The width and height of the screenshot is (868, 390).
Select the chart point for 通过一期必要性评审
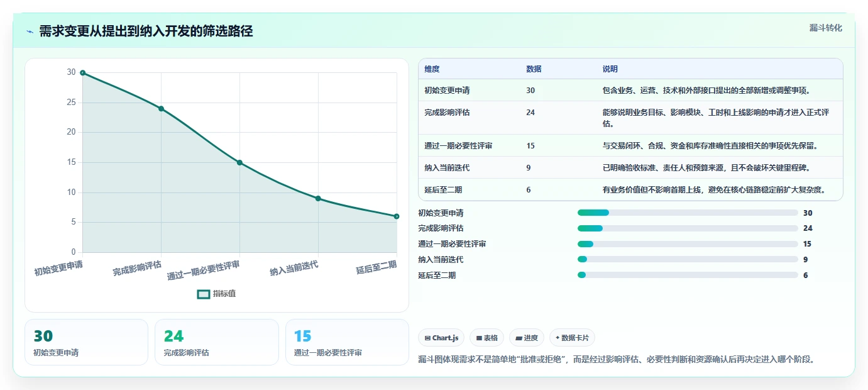(x=239, y=163)
